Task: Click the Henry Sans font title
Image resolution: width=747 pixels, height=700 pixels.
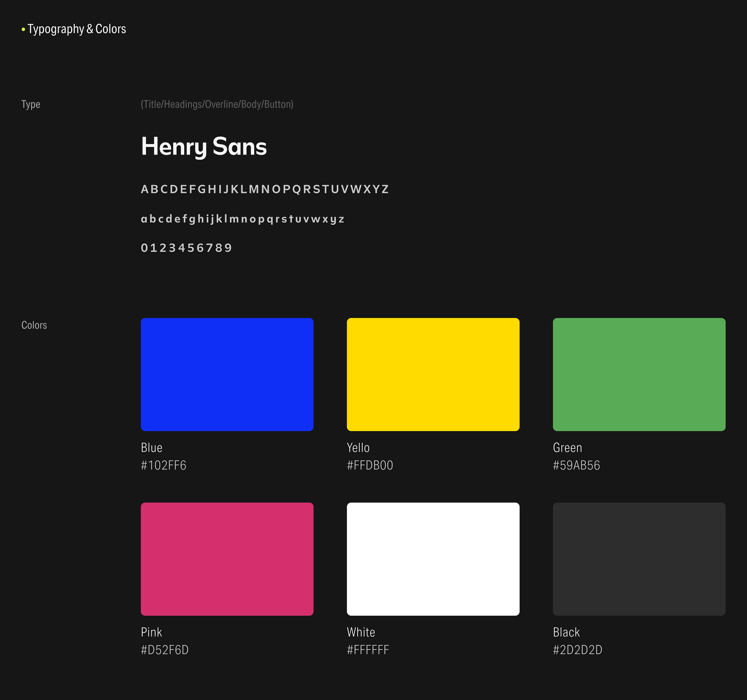Action: [x=204, y=146]
